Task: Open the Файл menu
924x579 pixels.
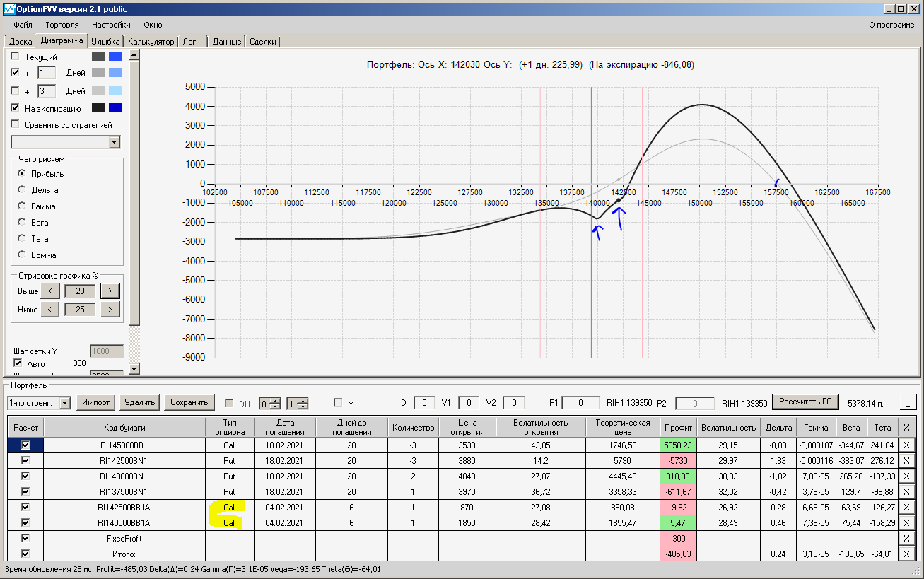Action: 23,25
